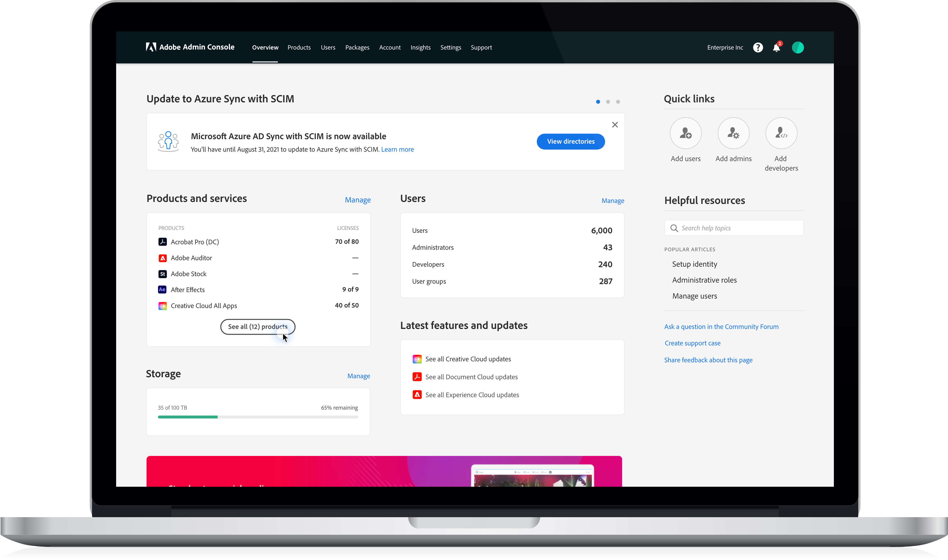Click the Document Cloud updates icon

pyautogui.click(x=417, y=377)
